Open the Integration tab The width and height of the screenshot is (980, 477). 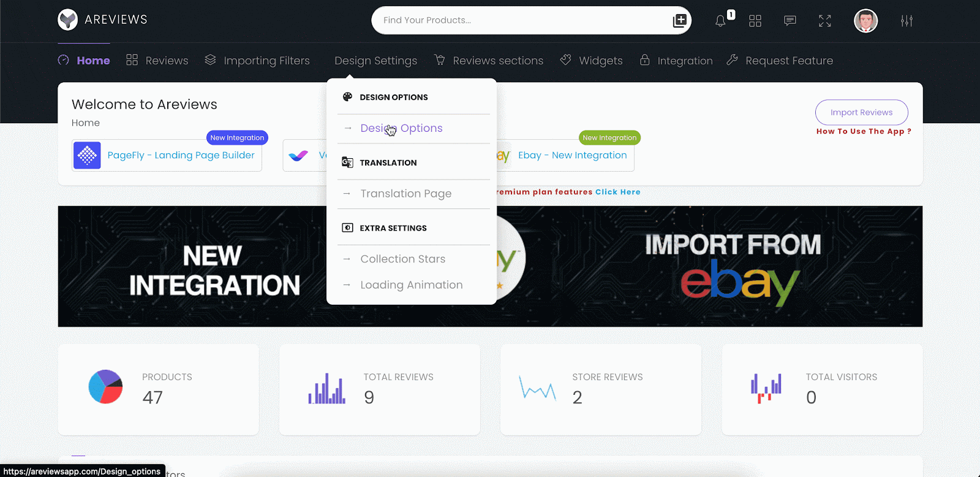pos(685,61)
